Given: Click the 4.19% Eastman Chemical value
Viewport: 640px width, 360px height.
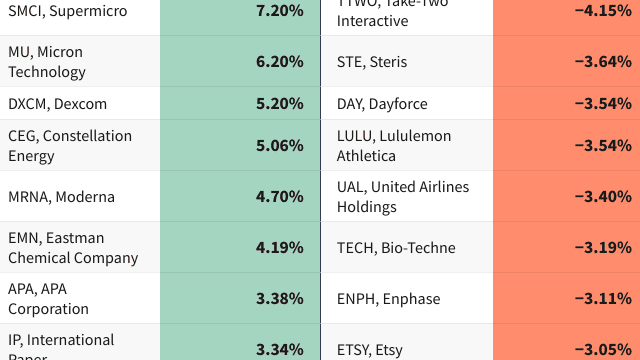Looking at the screenshot, I should click(240, 247).
